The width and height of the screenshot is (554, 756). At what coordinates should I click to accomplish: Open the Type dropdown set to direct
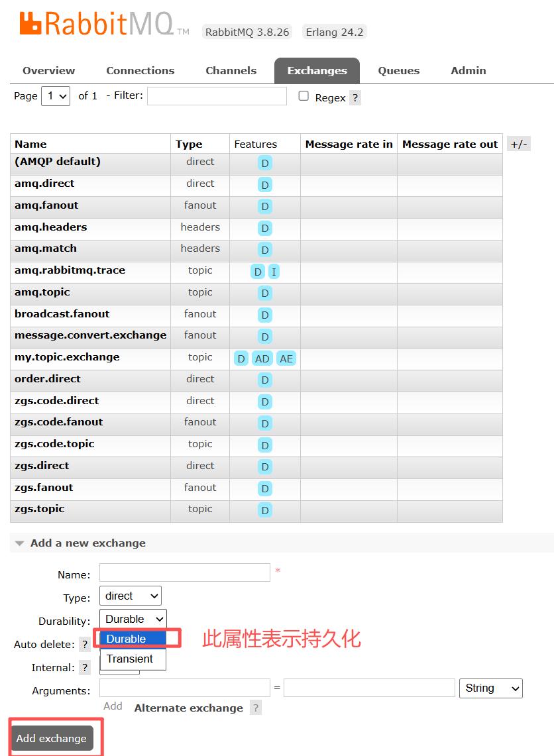[130, 596]
